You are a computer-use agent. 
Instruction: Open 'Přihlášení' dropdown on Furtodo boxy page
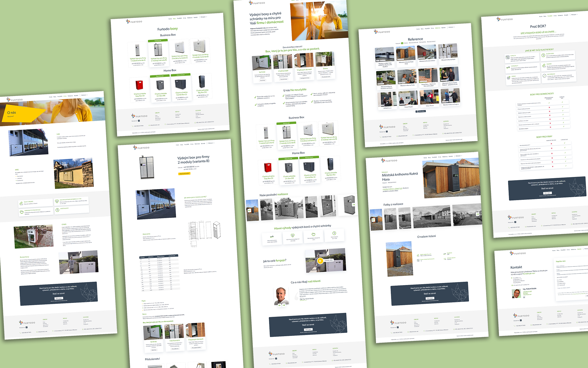(204, 17)
